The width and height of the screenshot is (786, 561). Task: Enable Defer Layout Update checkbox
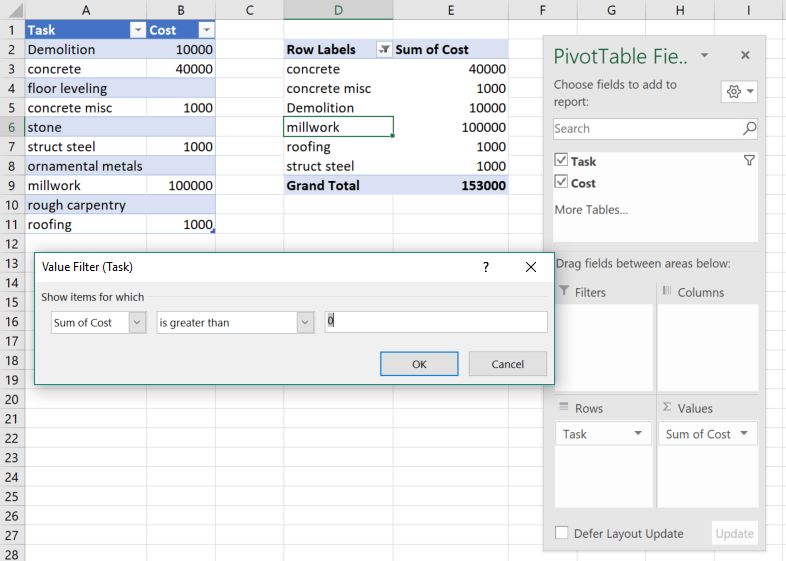[561, 532]
